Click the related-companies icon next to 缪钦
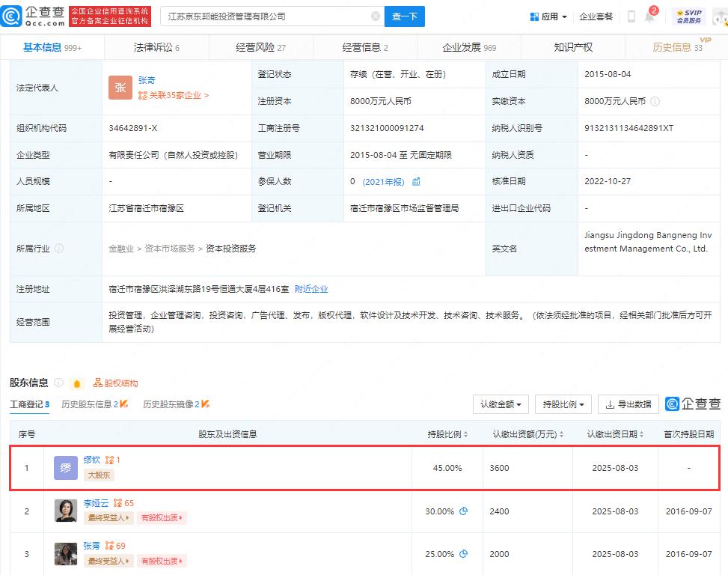The image size is (728, 575). click(x=109, y=460)
